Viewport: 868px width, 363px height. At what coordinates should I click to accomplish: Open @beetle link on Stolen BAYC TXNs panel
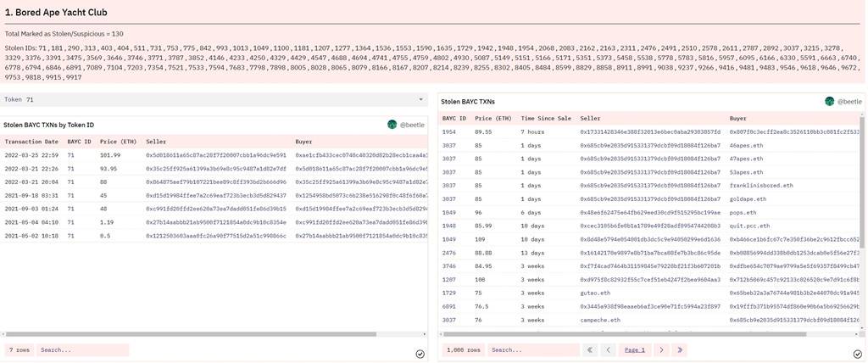[x=849, y=102]
